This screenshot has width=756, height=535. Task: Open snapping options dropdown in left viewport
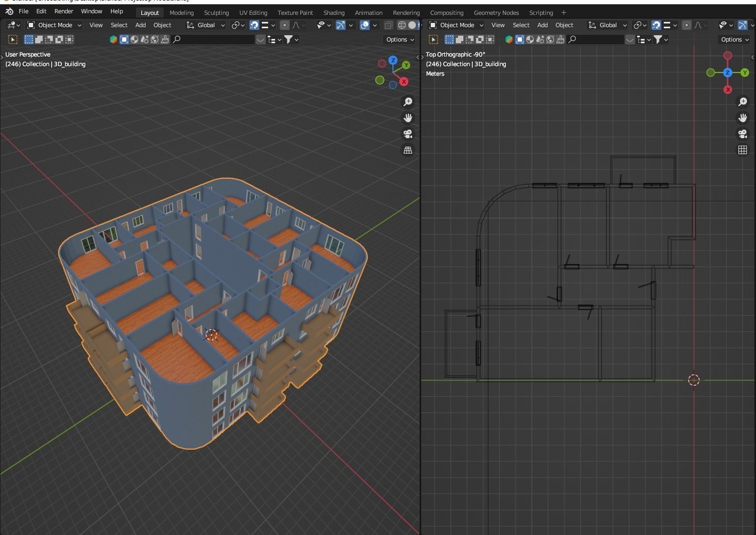click(x=268, y=25)
